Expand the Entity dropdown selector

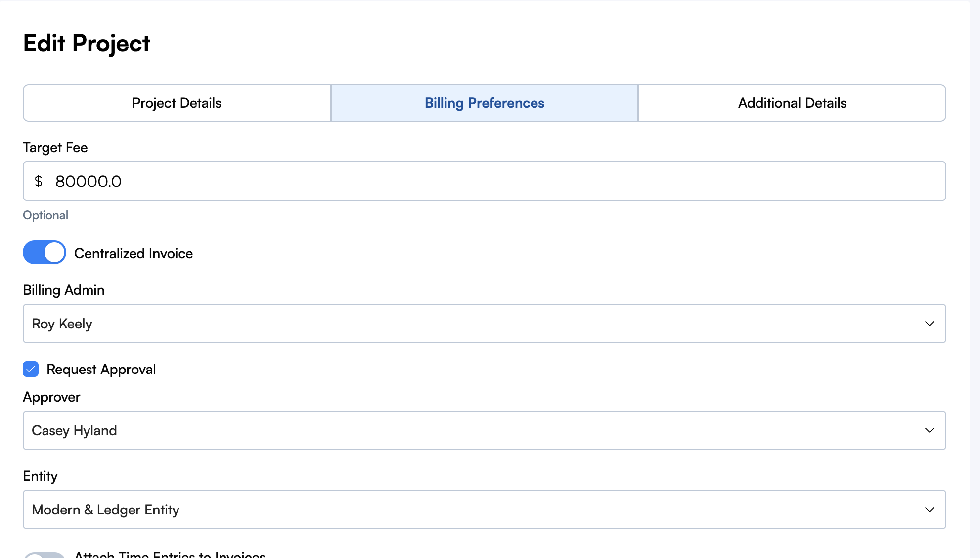(x=475, y=510)
